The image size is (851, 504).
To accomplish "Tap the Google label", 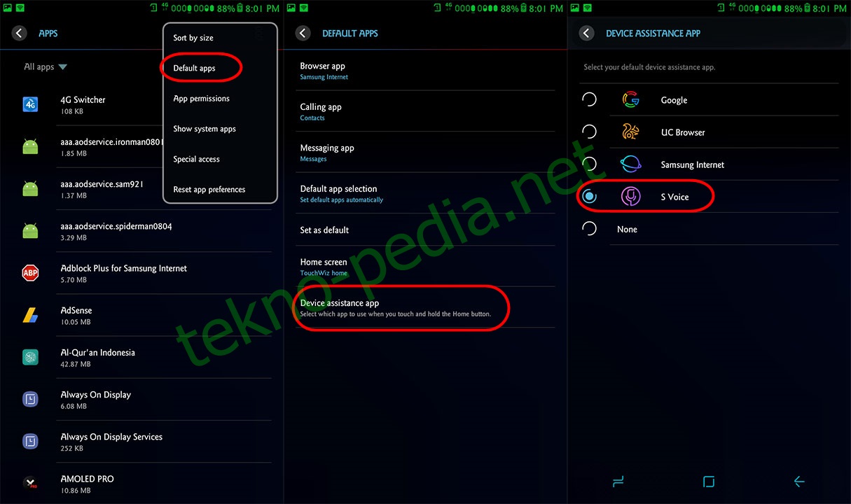I will [x=674, y=100].
